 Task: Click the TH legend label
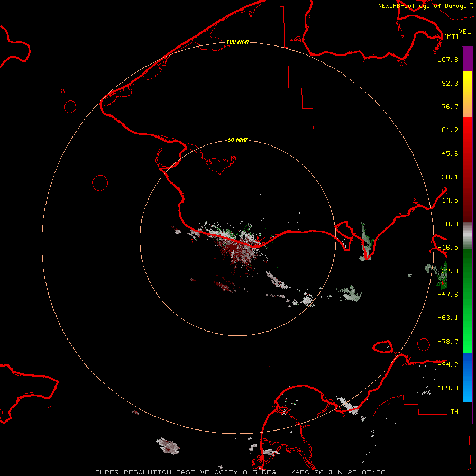[454, 411]
